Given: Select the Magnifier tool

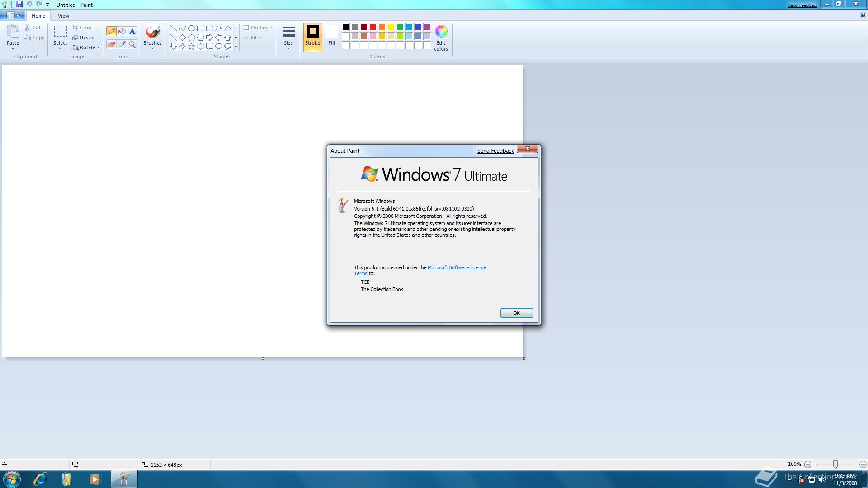Looking at the screenshot, I should point(132,44).
